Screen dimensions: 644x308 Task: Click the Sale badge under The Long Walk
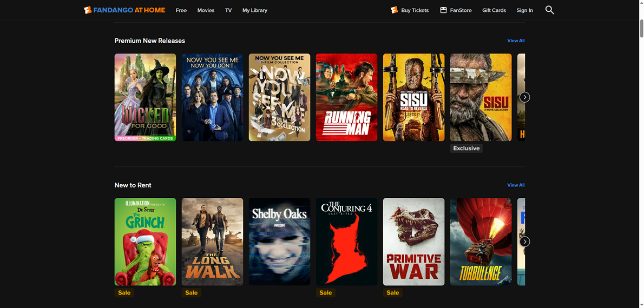192,292
